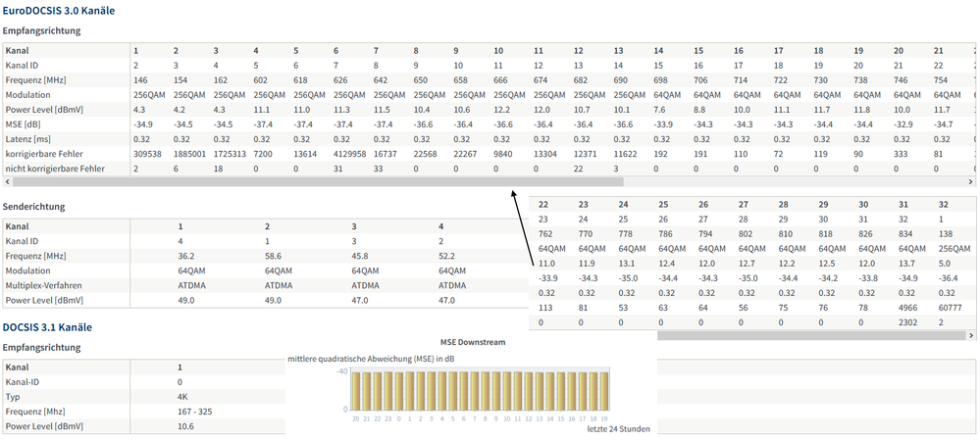Image resolution: width=980 pixels, height=441 pixels.
Task: Select the DOCSIS 3.1 Kanäle heading
Action: click(47, 326)
